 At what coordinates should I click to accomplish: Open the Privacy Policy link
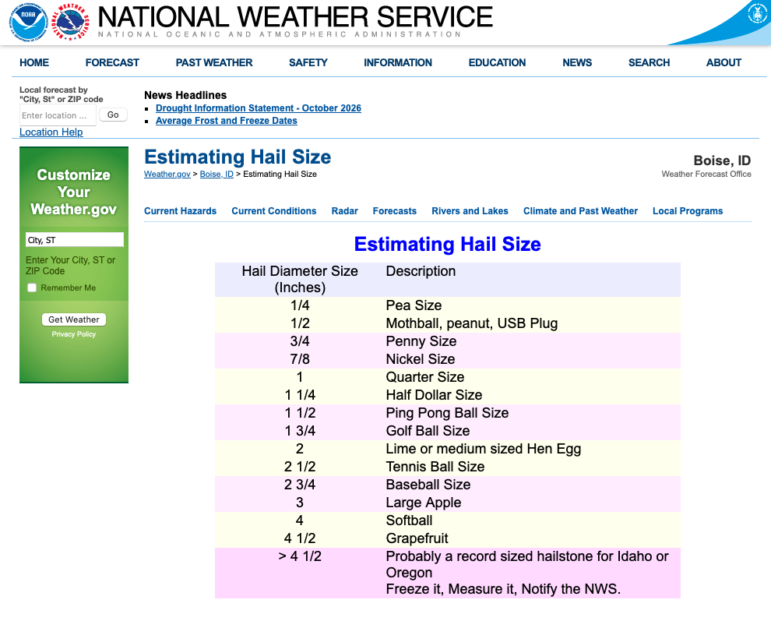tap(74, 334)
